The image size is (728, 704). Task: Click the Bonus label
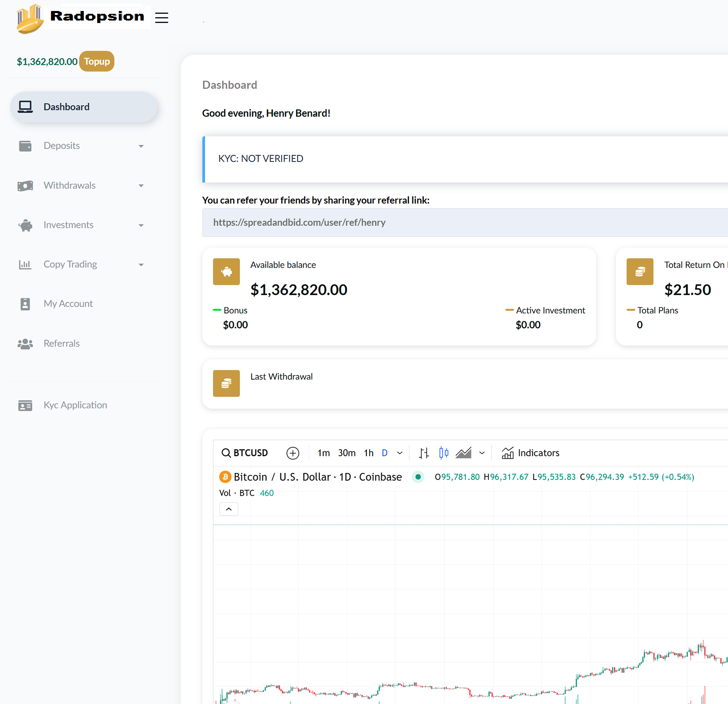(235, 310)
